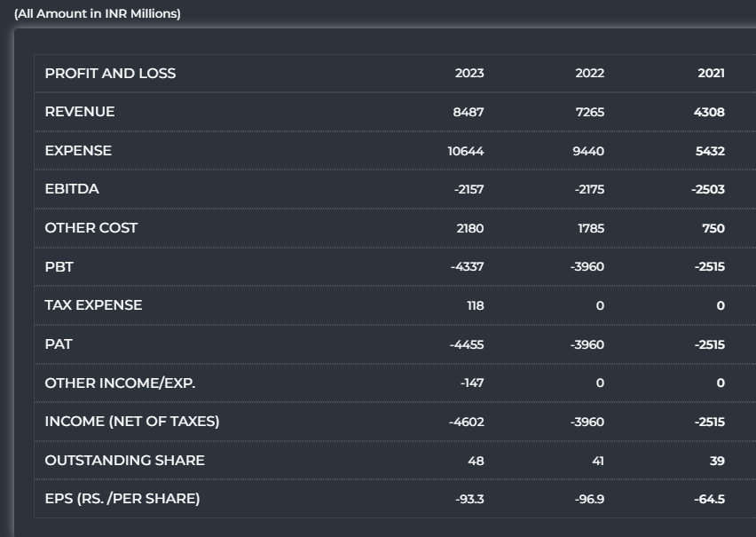Image resolution: width=756 pixels, height=537 pixels.
Task: Click the 2023 revenue value 8487
Action: (x=468, y=112)
